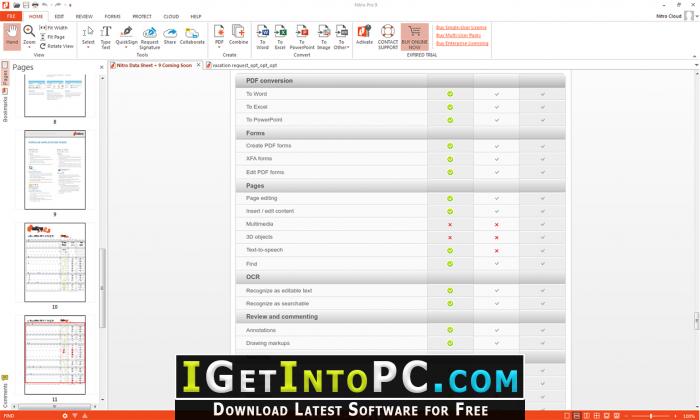
Task: Adjust the zoom slider in status bar
Action: click(x=651, y=416)
